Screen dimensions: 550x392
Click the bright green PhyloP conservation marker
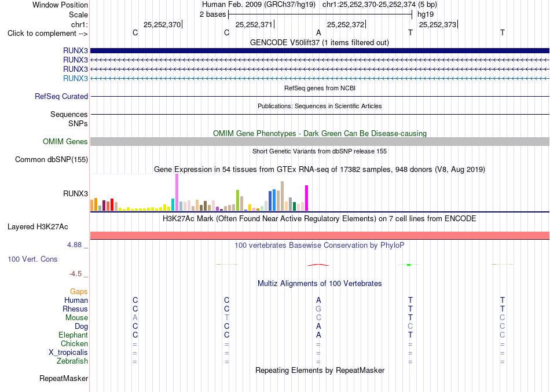coord(409,265)
